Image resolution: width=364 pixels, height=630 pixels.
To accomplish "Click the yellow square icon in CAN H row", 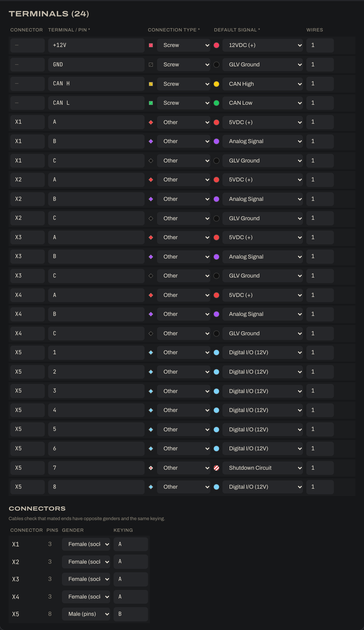I will [x=151, y=84].
